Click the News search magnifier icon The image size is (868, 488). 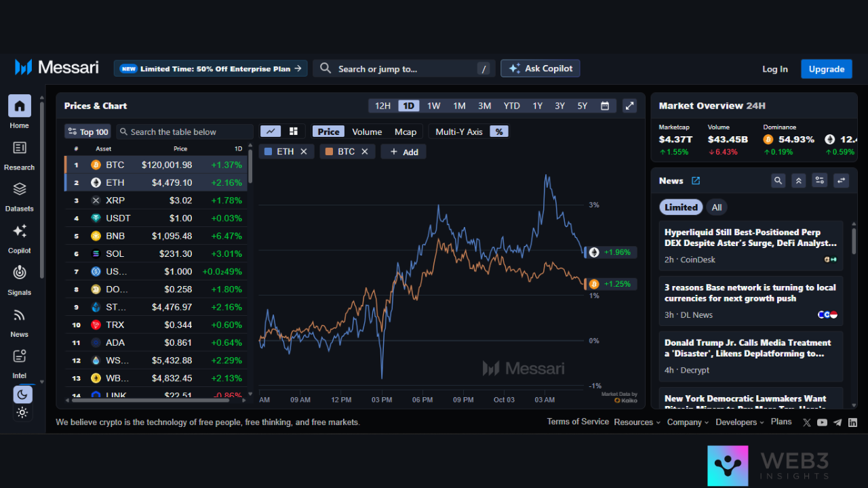tap(778, 180)
